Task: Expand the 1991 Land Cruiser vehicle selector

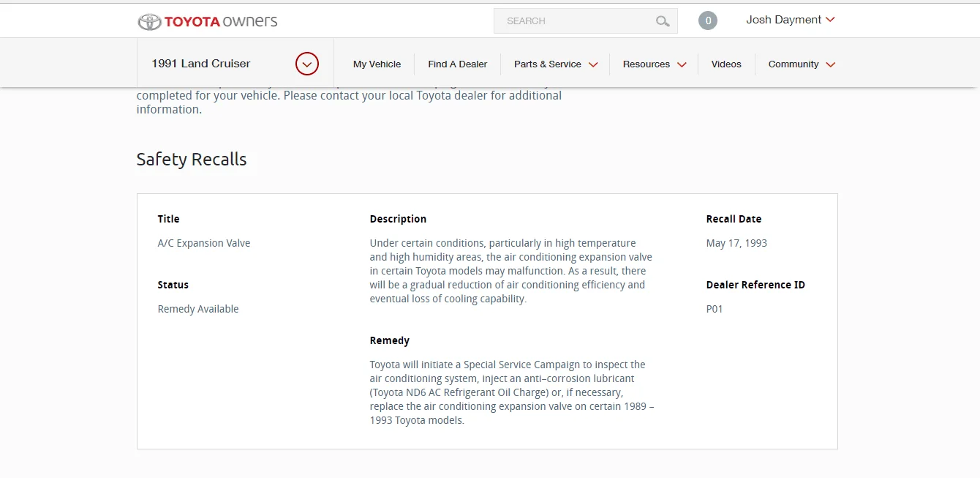Action: (x=307, y=64)
